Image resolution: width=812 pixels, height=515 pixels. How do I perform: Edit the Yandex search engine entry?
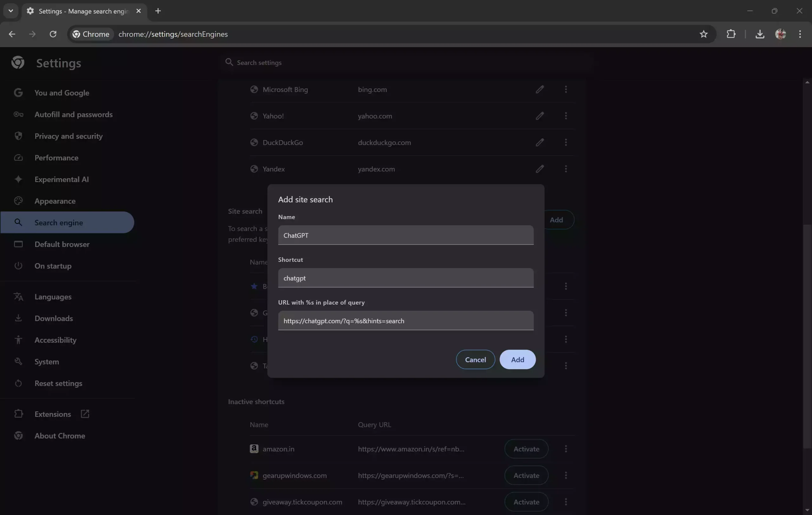coord(540,169)
